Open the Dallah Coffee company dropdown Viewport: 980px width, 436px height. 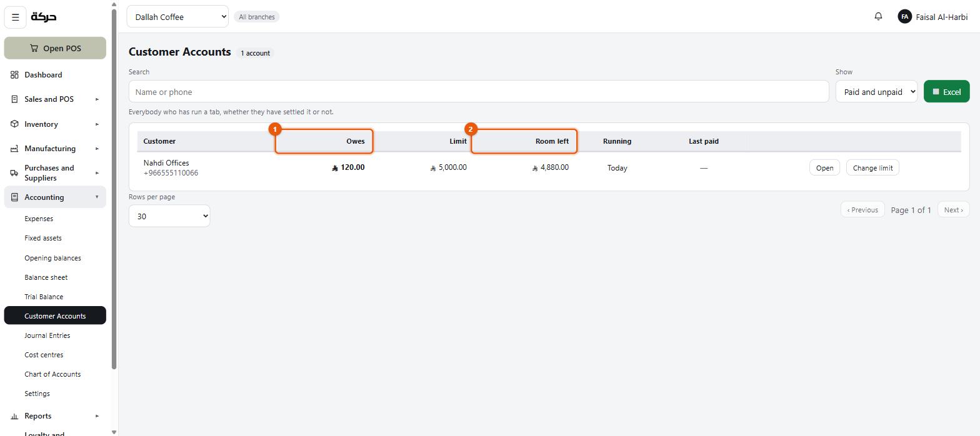(177, 17)
